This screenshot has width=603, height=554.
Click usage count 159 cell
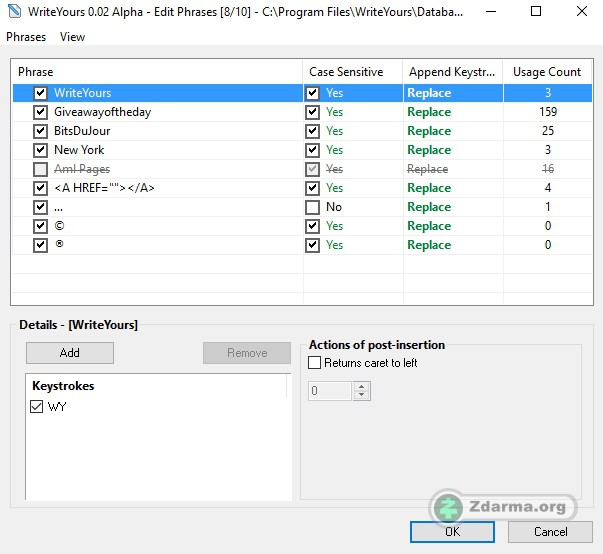[548, 112]
